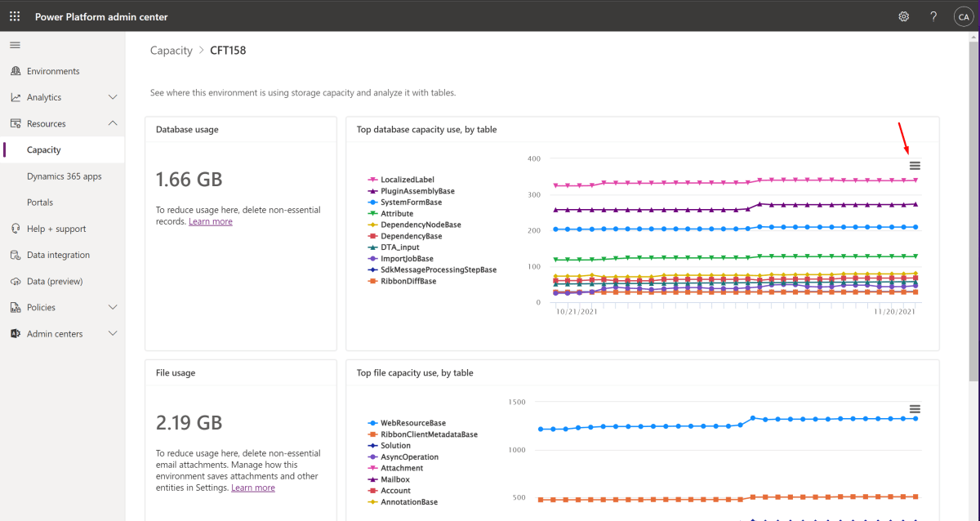
Task: Toggle WebResourceBase legend series
Action: [407, 423]
